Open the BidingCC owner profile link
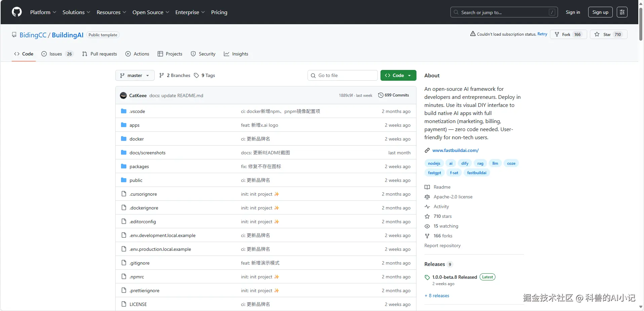 pyautogui.click(x=33, y=35)
